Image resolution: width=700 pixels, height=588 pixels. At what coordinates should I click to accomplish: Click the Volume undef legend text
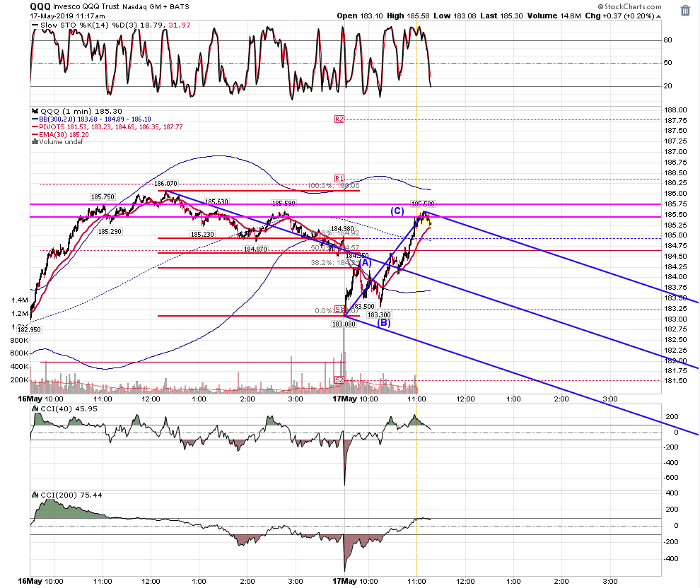[x=61, y=142]
